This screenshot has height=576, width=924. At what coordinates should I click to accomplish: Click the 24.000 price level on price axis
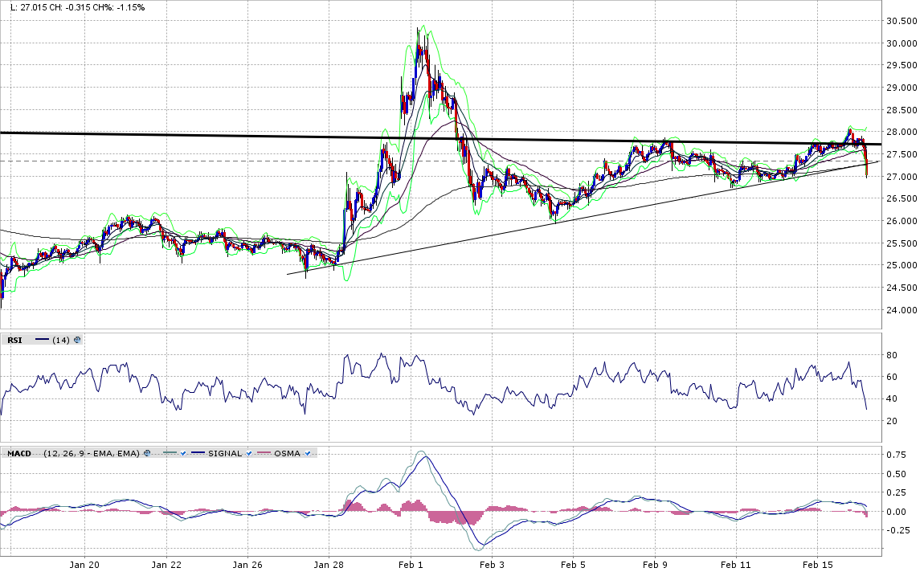click(902, 310)
